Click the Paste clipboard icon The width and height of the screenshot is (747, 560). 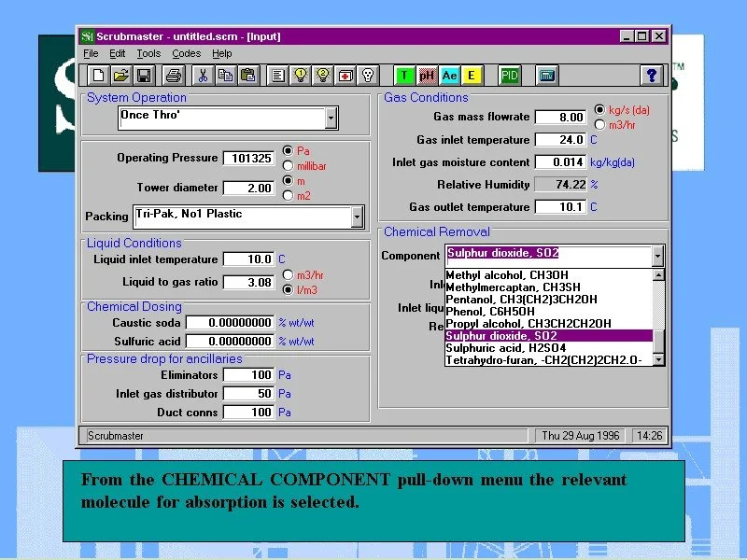tap(247, 76)
